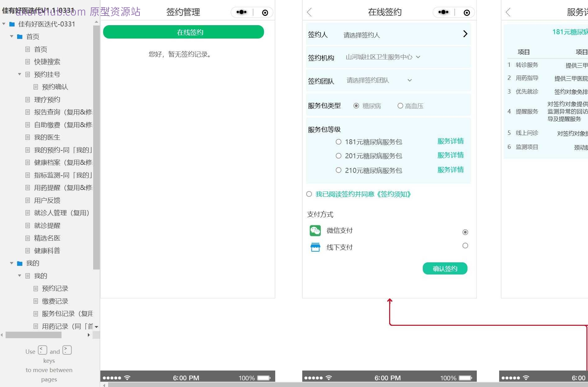Click the green 在线签约 button

(x=184, y=32)
